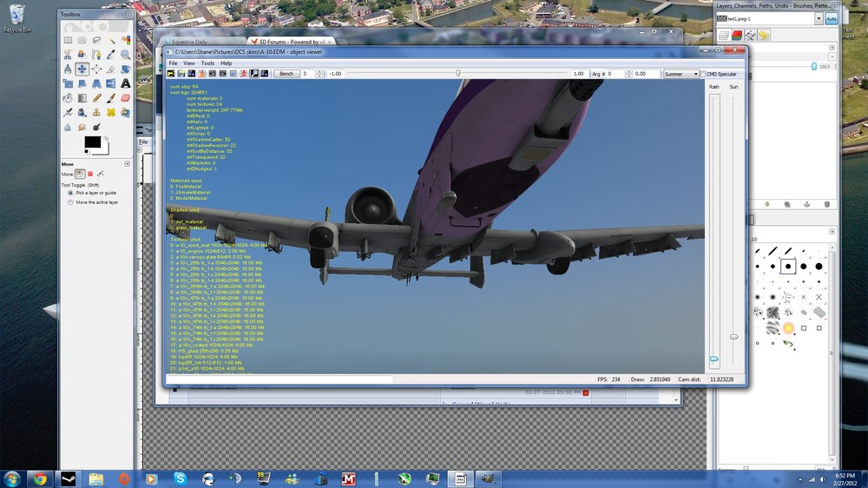868x488 pixels.
Task: Toggle Move selection mode red square icon
Action: pyautogui.click(x=90, y=174)
